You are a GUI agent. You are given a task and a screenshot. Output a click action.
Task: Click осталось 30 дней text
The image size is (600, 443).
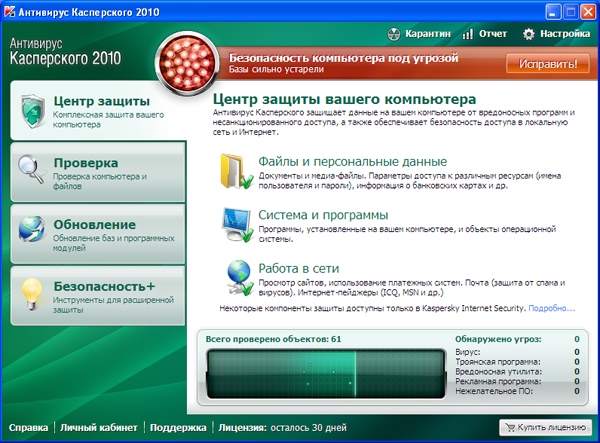308,428
